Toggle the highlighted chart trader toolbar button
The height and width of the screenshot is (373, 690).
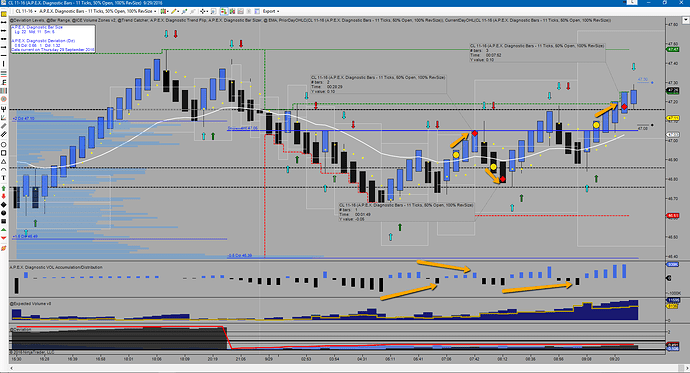coord(223,11)
